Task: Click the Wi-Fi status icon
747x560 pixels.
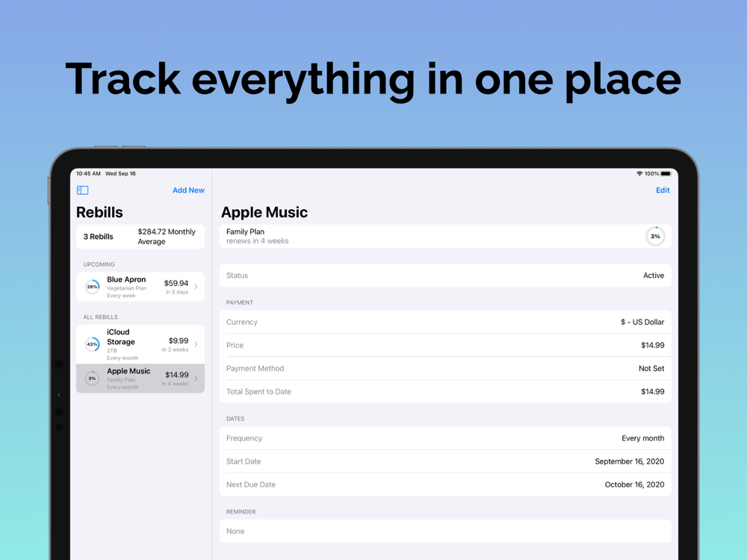Action: pos(639,174)
